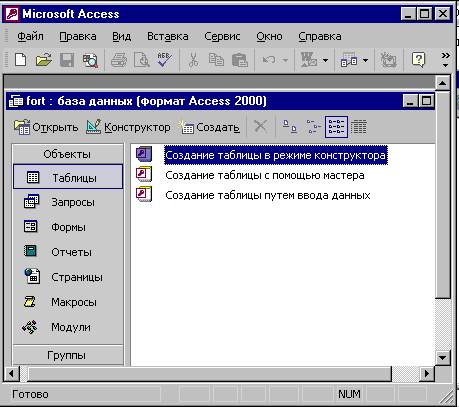Open the Сервис menu

[x=222, y=36]
